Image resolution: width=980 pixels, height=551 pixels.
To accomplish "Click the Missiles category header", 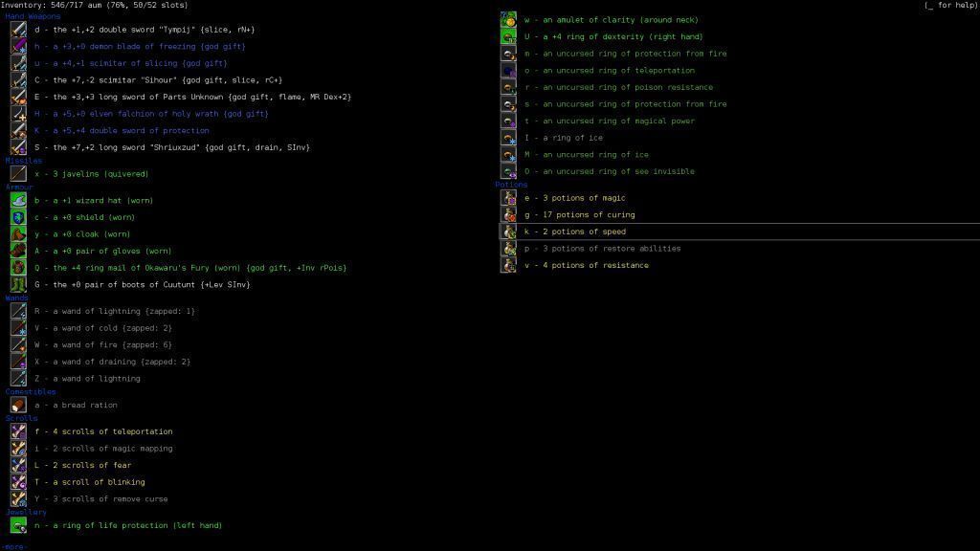I will (x=24, y=161).
